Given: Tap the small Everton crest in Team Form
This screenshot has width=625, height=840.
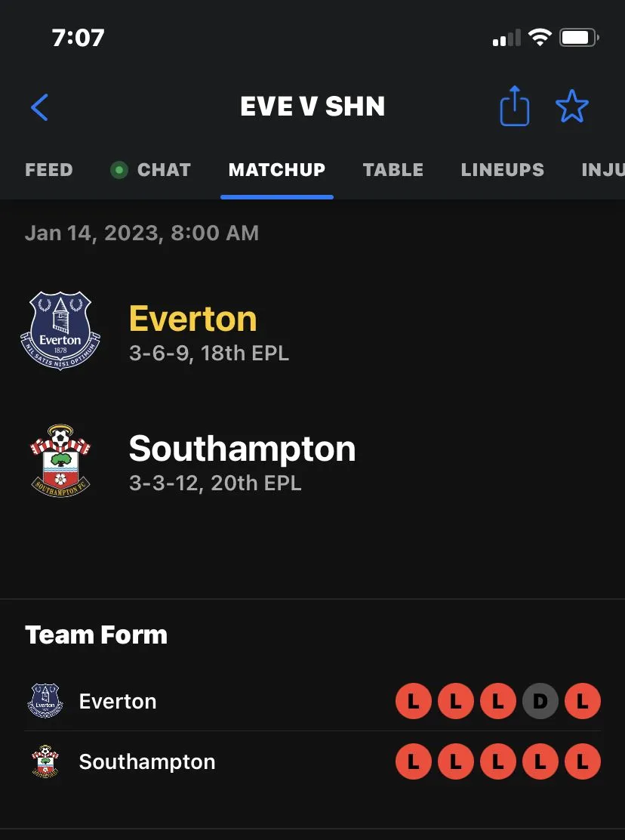Looking at the screenshot, I should pos(45,701).
